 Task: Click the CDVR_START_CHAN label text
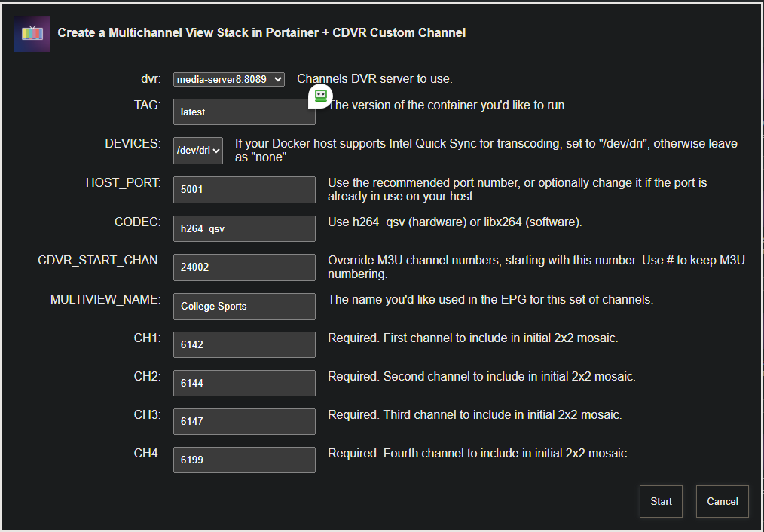99,261
